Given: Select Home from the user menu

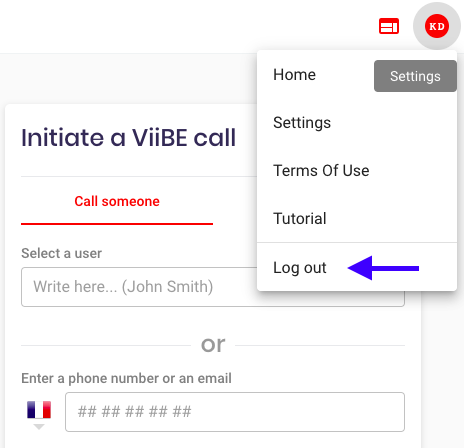Looking at the screenshot, I should pos(294,75).
